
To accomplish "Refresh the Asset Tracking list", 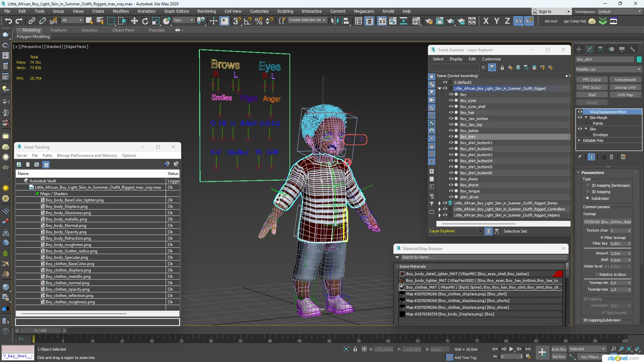I will 19,165.
